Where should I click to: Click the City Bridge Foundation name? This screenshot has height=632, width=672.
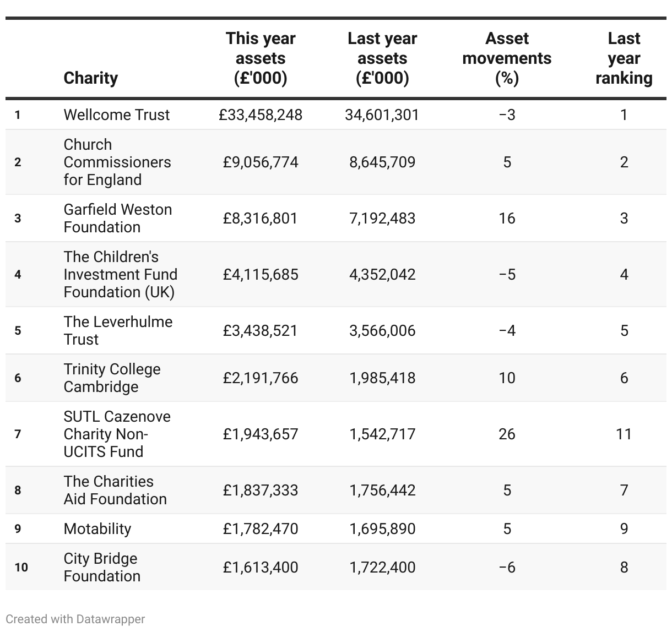pyautogui.click(x=102, y=567)
